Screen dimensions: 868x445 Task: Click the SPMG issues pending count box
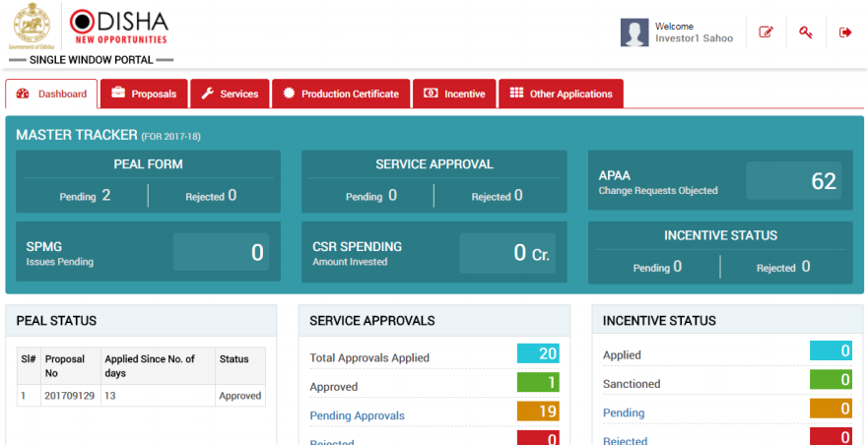(x=221, y=252)
